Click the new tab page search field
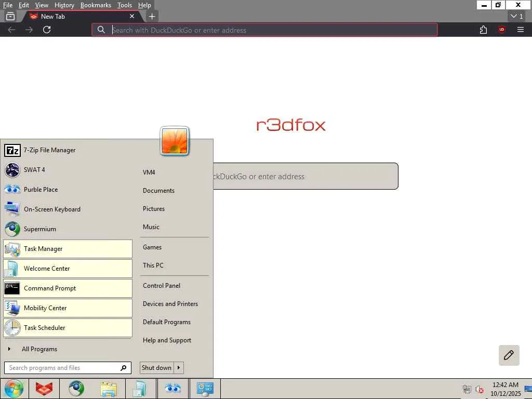The image size is (532, 399). tap(305, 176)
